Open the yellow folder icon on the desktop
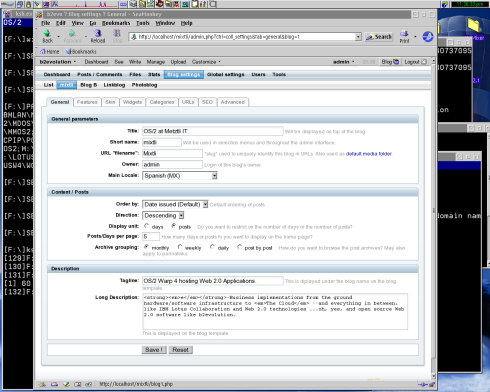Screen dimensions: 490x392 473,25
